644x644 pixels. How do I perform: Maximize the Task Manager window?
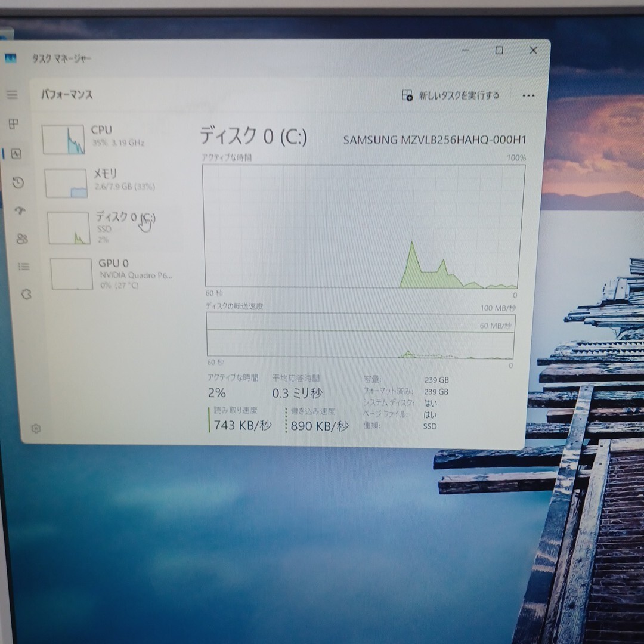(x=499, y=50)
